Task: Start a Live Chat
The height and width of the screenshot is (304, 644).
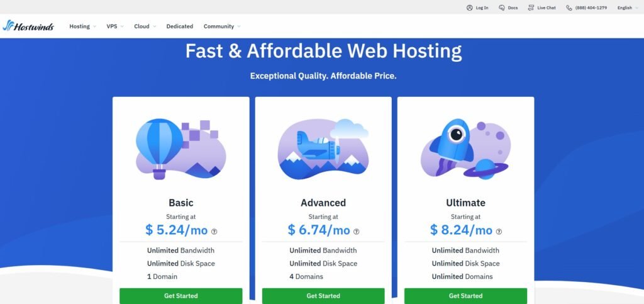Action: 547,8
